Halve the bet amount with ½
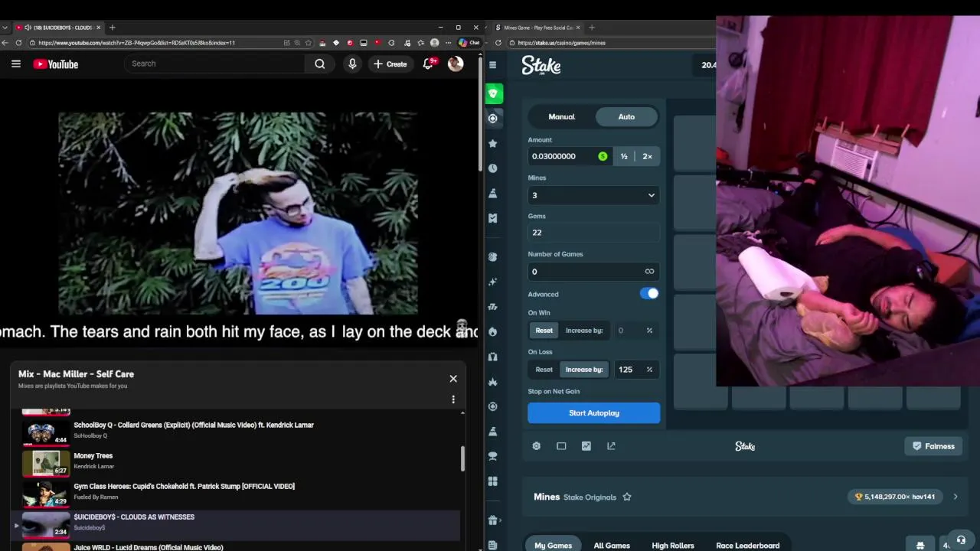Image resolution: width=980 pixels, height=551 pixels. pyautogui.click(x=624, y=156)
